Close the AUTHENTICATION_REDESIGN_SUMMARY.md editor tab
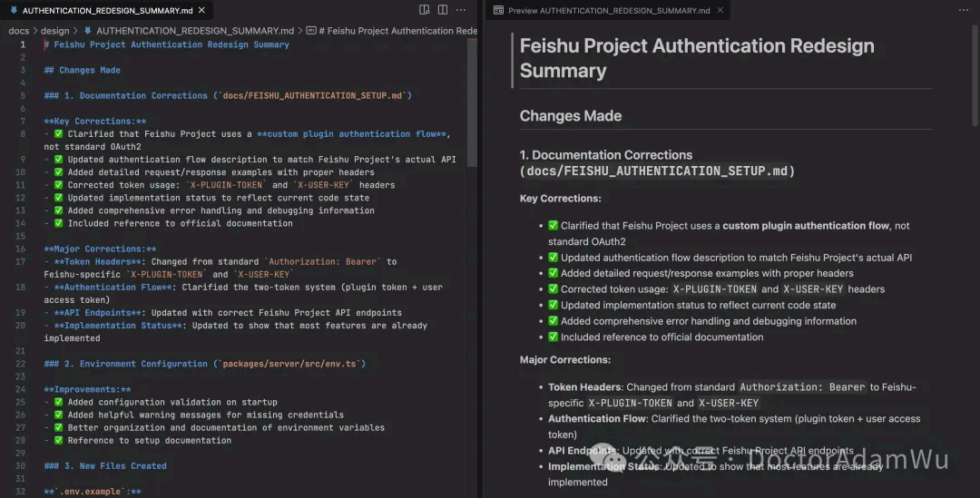 click(x=201, y=10)
